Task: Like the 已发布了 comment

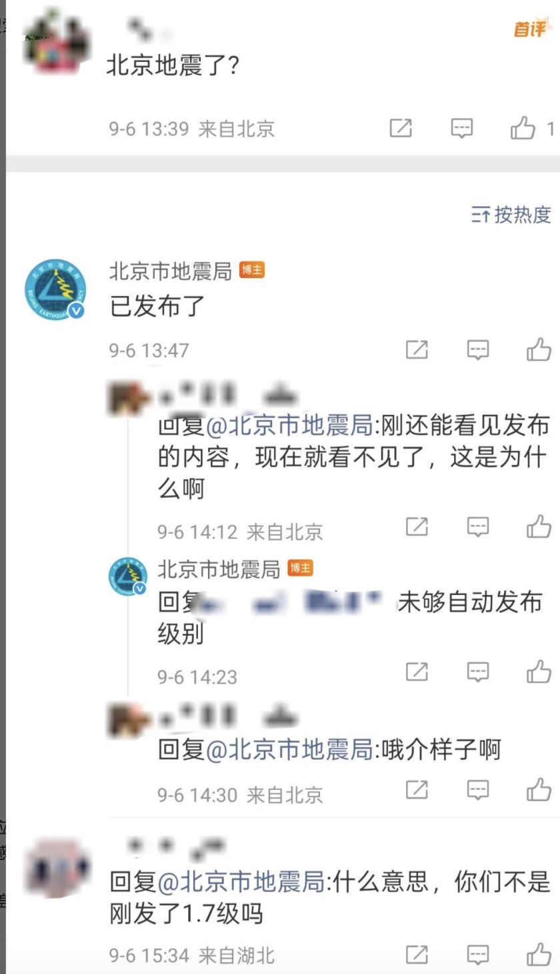Action: [x=539, y=350]
